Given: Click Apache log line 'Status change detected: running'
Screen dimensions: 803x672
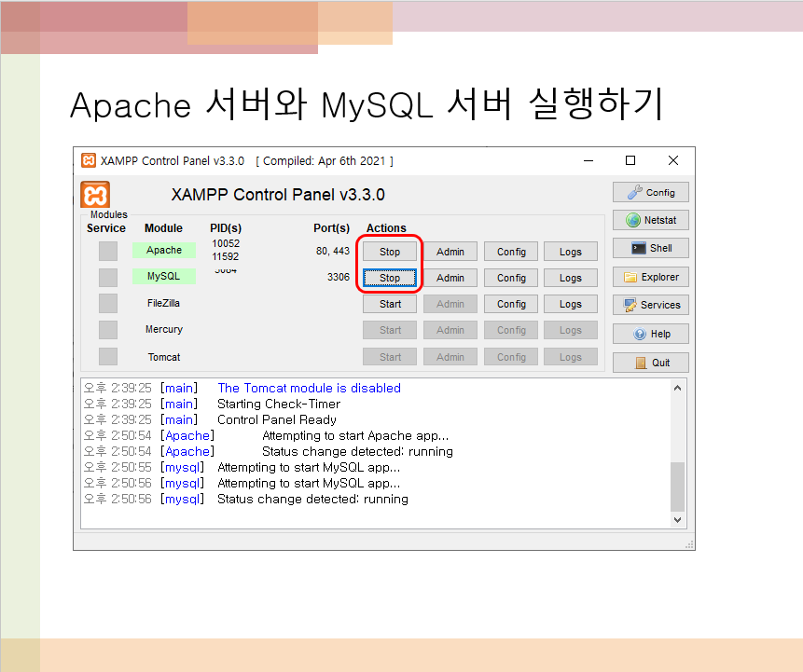Looking at the screenshot, I should [357, 451].
